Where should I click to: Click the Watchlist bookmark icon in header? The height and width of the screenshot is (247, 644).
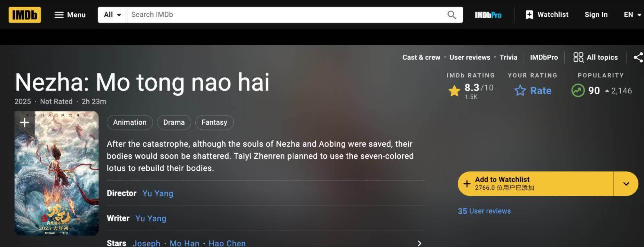click(x=529, y=15)
